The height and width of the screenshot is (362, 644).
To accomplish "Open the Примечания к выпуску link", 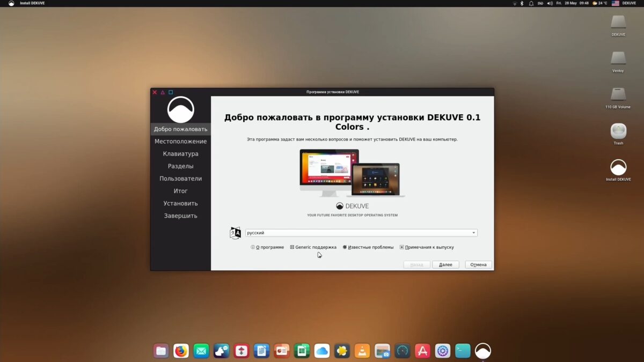I will 427,247.
